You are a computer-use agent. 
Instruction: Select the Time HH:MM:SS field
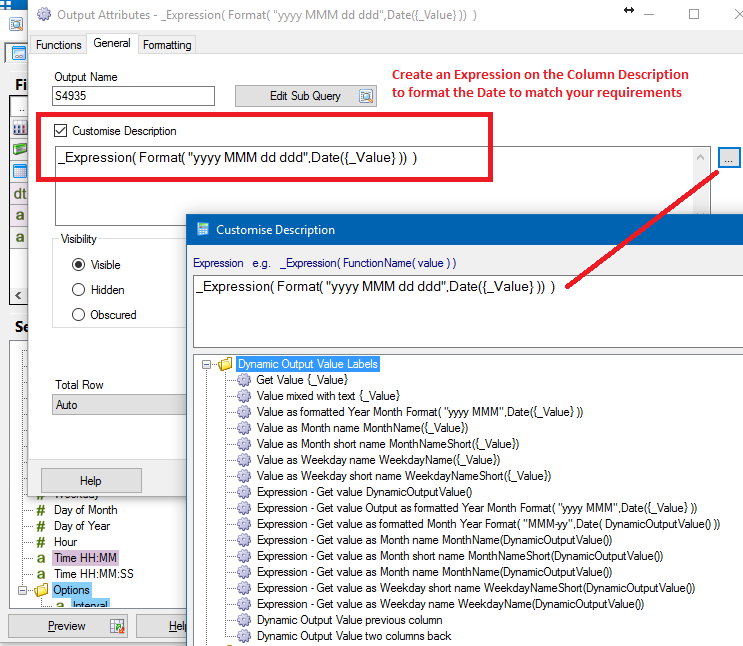[93, 574]
